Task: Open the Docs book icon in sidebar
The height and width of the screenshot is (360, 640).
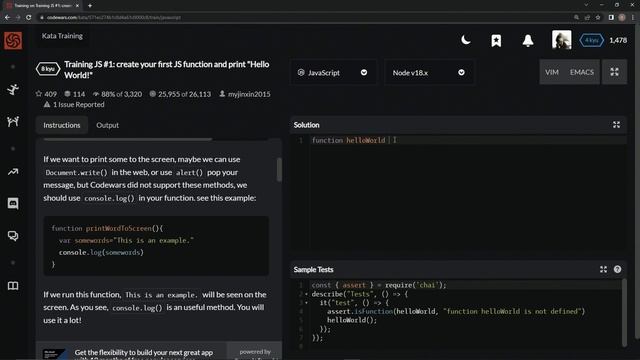Action: pyautogui.click(x=13, y=286)
